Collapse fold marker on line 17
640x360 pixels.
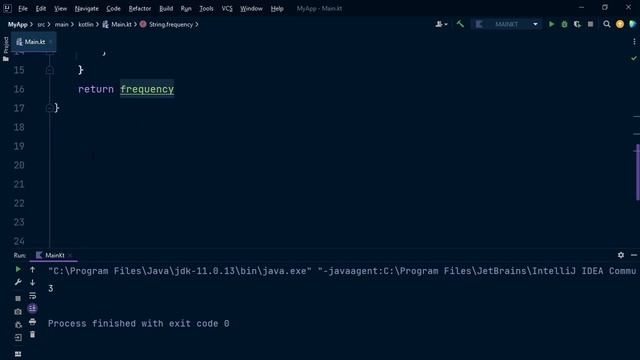tap(50, 108)
